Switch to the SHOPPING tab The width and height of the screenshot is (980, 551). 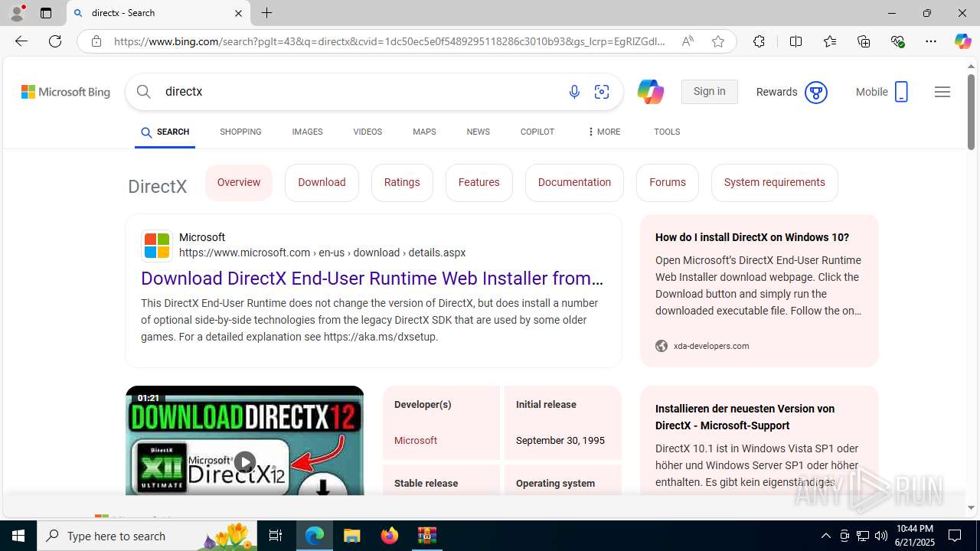pyautogui.click(x=240, y=132)
